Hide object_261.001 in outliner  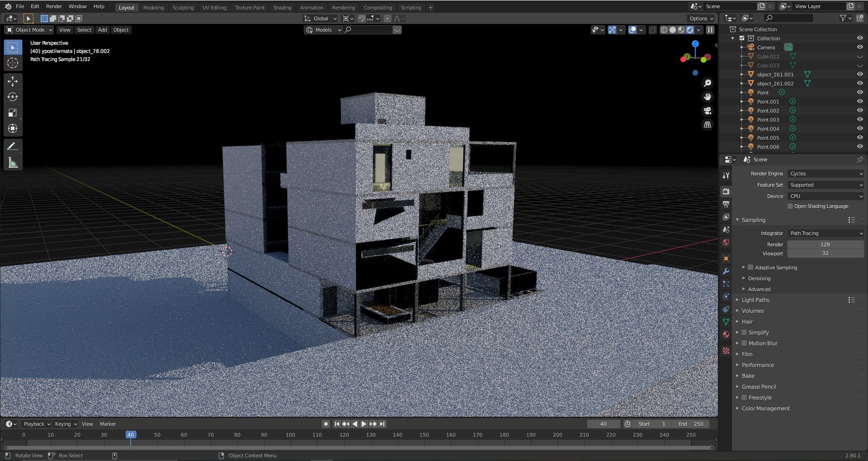pyautogui.click(x=860, y=74)
